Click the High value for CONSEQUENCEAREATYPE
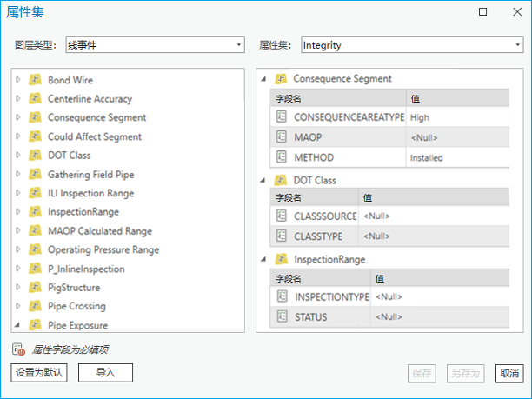The image size is (532, 399). coord(420,117)
